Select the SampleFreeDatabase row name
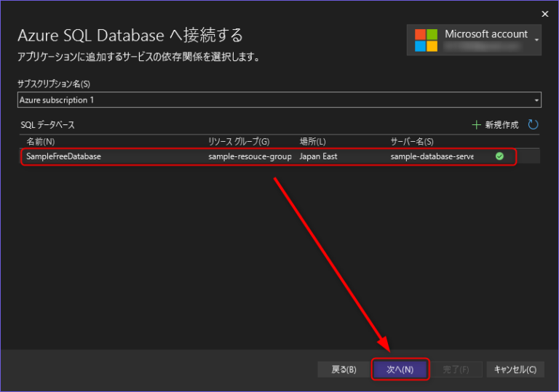The image size is (559, 392). 63,156
